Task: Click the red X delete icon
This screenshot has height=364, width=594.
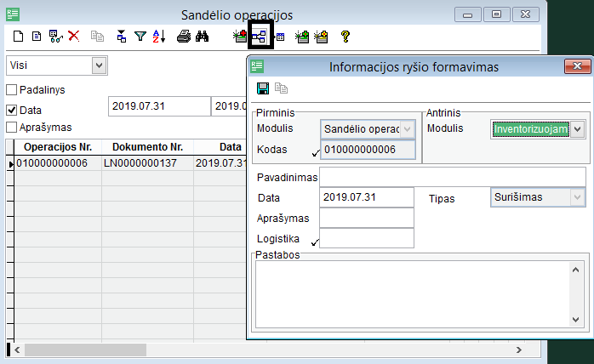Action: (74, 37)
